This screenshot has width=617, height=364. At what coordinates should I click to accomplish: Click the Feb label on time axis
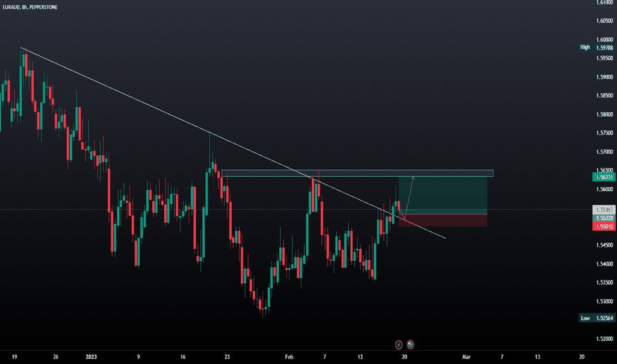pyautogui.click(x=289, y=357)
